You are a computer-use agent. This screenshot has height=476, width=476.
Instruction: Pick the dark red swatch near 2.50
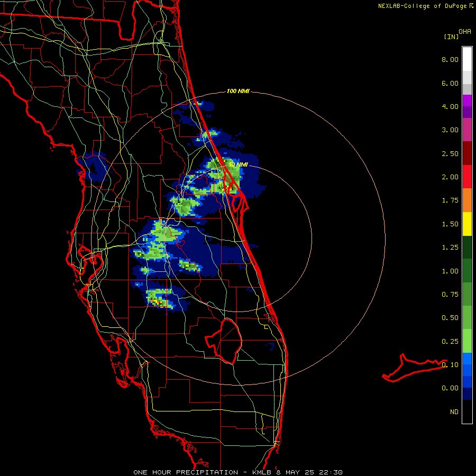tap(467, 153)
